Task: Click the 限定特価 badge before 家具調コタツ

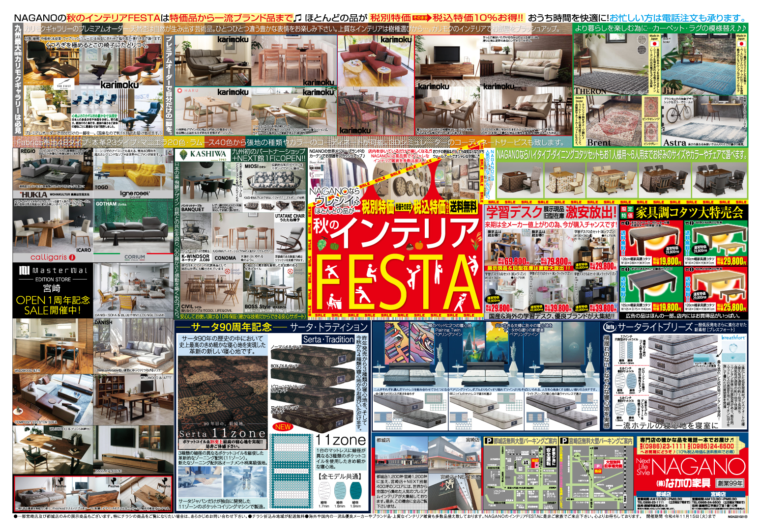Action: click(x=626, y=212)
